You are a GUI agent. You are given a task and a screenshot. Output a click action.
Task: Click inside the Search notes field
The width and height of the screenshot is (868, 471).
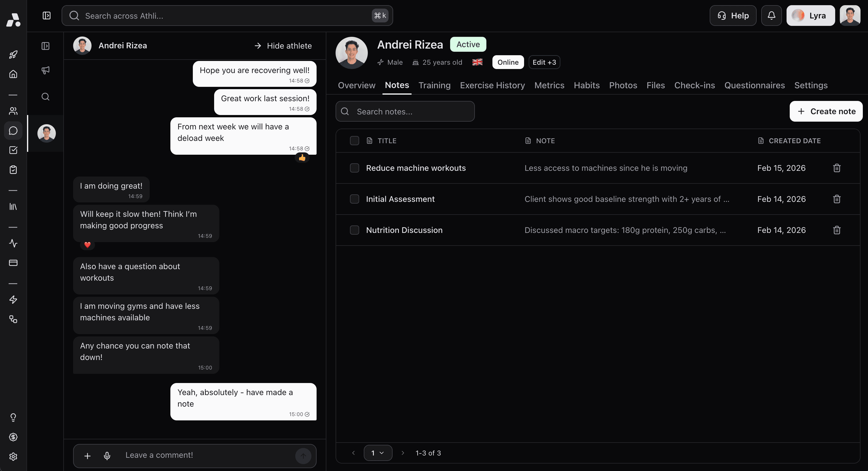[404, 111]
